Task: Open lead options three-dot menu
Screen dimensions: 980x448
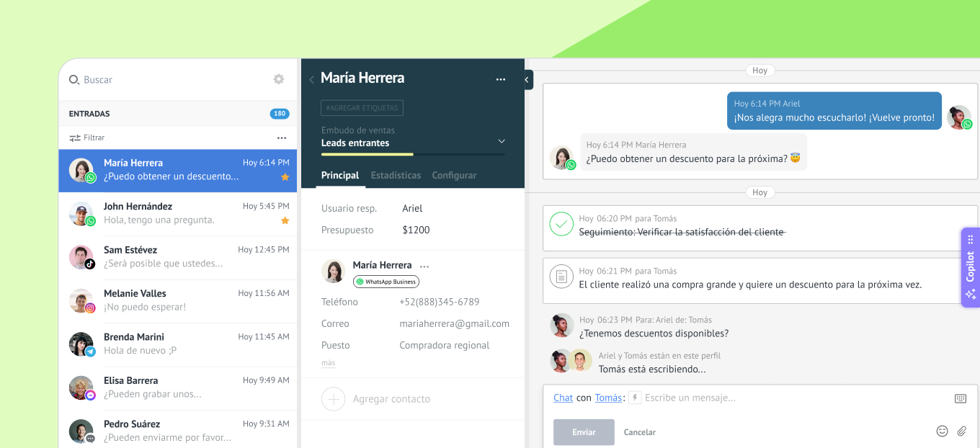Action: point(501,79)
